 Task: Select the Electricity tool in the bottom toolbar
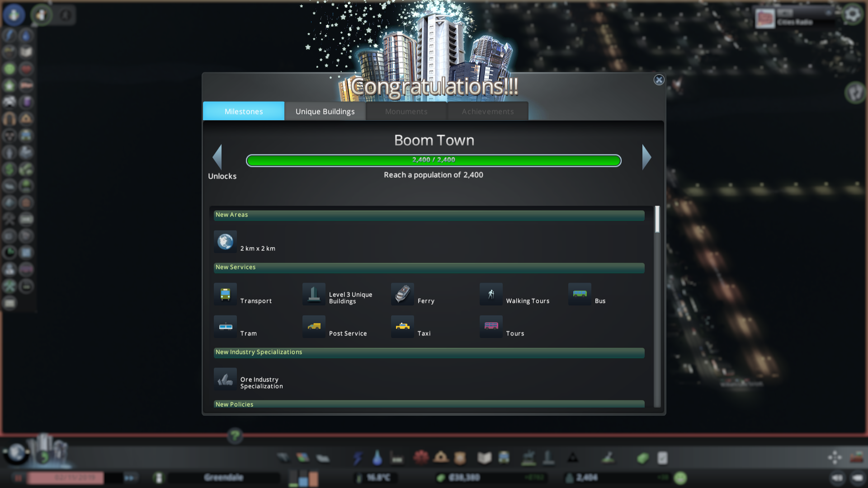point(357,458)
